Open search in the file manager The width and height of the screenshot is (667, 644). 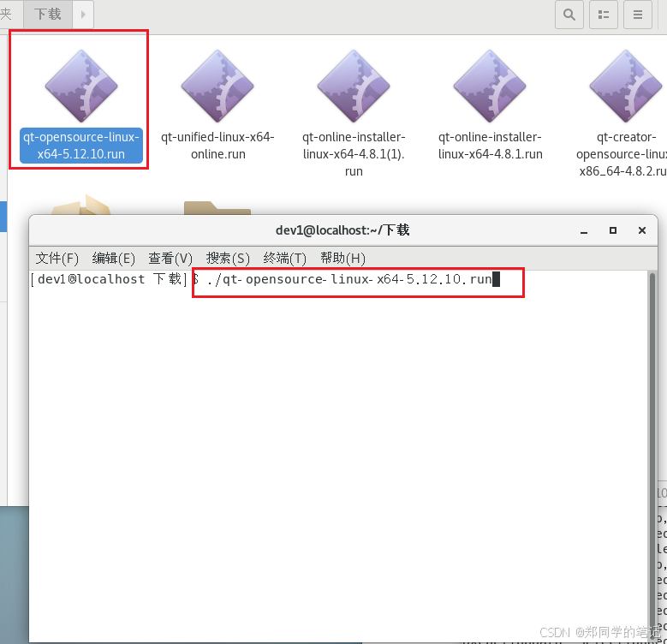(x=569, y=15)
